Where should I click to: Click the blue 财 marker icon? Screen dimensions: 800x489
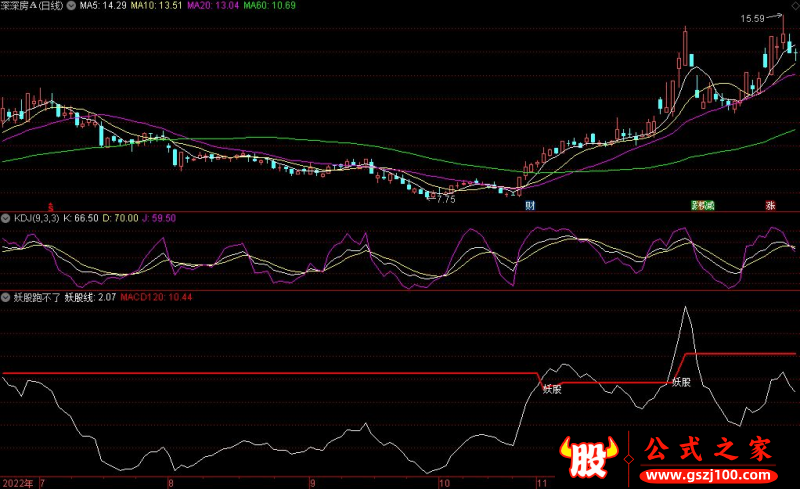pos(530,206)
